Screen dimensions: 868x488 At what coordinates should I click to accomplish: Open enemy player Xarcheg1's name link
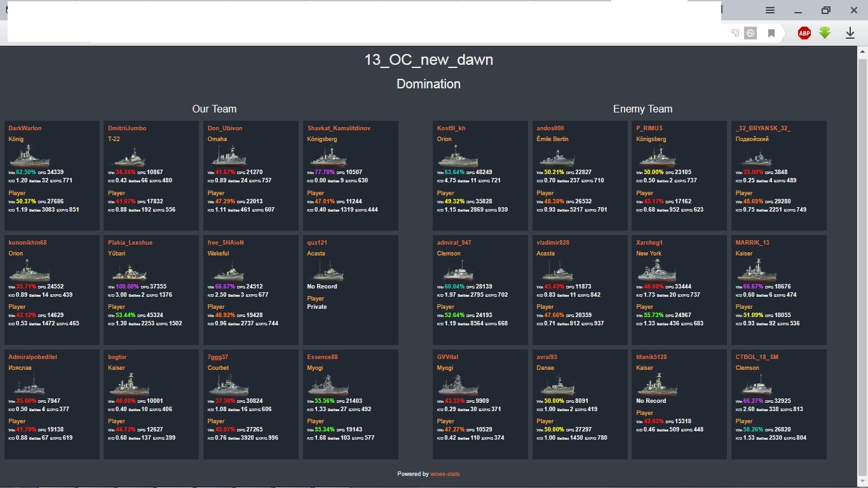pyautogui.click(x=649, y=243)
